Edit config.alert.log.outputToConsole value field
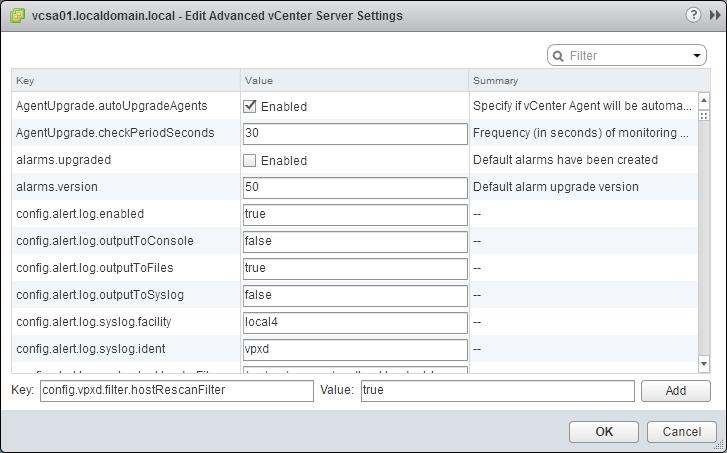The image size is (727, 453). coord(355,241)
